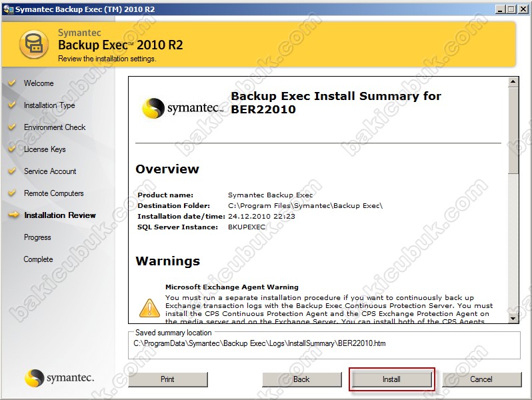Image resolution: width=532 pixels, height=400 pixels.
Task: Click the Overview heading
Action: (167, 169)
